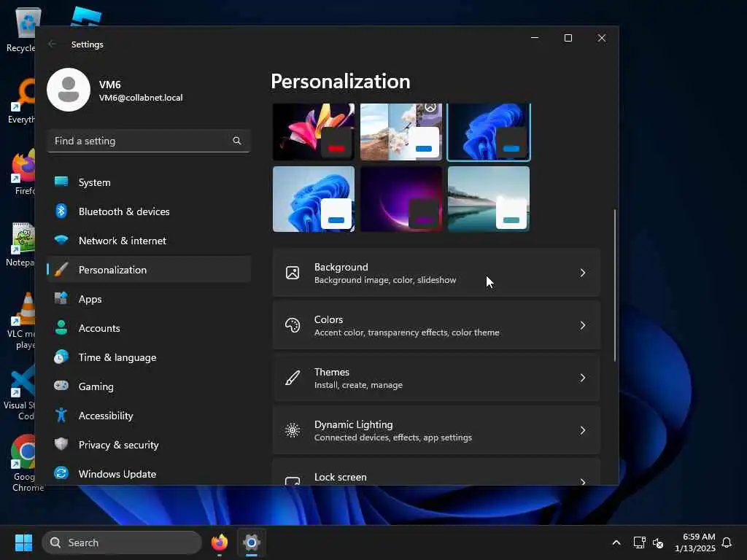The image size is (747, 560).
Task: Go to Bluetooth & devices section
Action: pos(149,211)
